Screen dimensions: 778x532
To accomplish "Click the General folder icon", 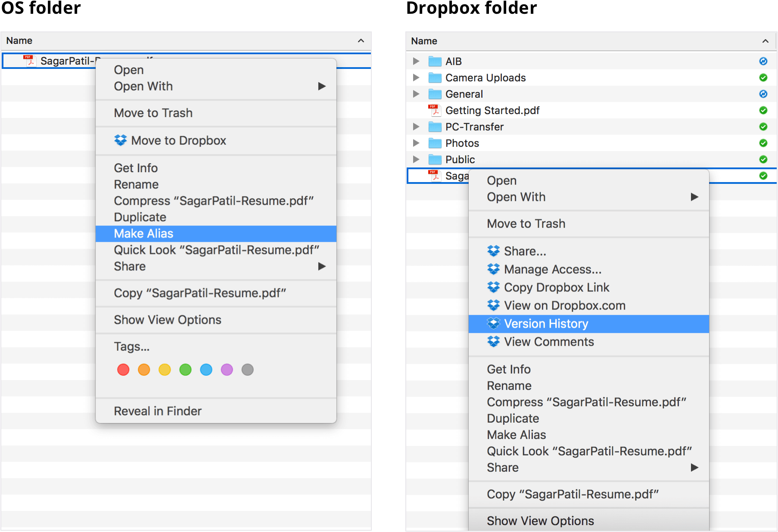I will pos(435,94).
